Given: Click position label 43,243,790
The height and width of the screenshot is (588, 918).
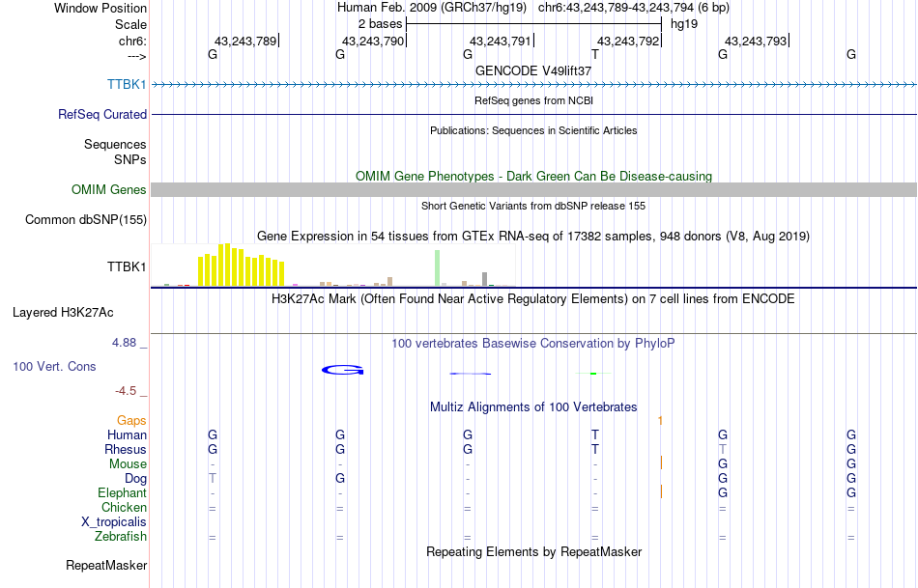Looking at the screenshot, I should click(373, 41).
